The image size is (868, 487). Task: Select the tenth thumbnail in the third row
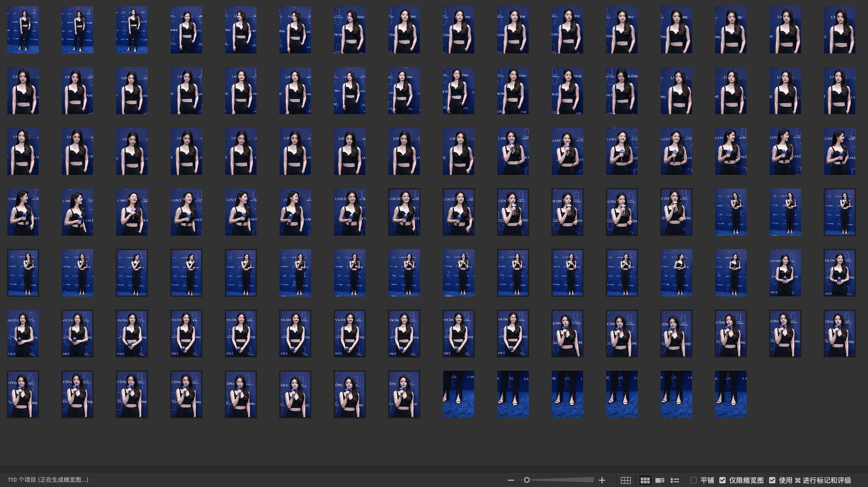pos(513,151)
